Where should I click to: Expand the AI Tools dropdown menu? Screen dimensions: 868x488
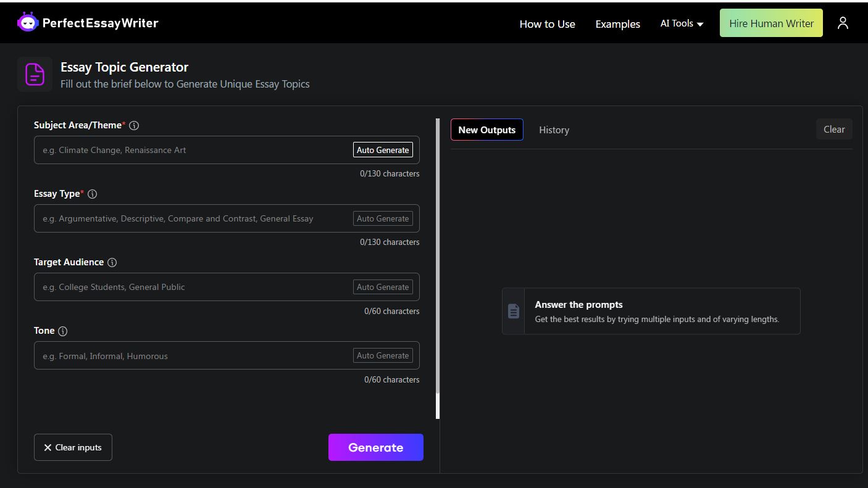click(x=682, y=23)
